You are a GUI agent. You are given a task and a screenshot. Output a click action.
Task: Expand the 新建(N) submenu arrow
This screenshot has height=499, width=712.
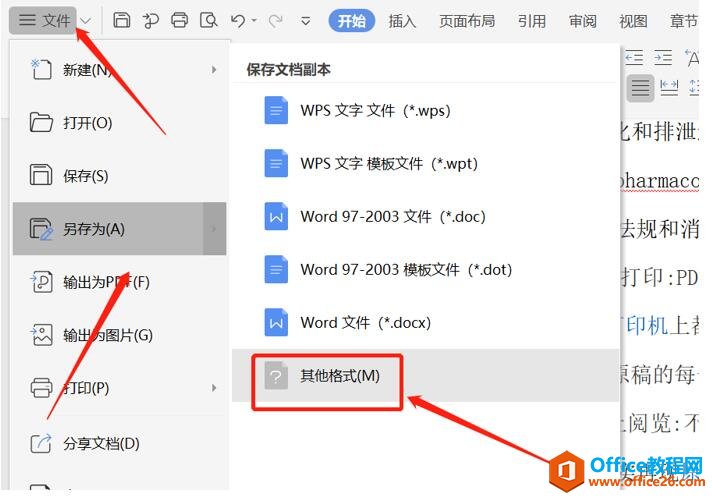coord(214,70)
